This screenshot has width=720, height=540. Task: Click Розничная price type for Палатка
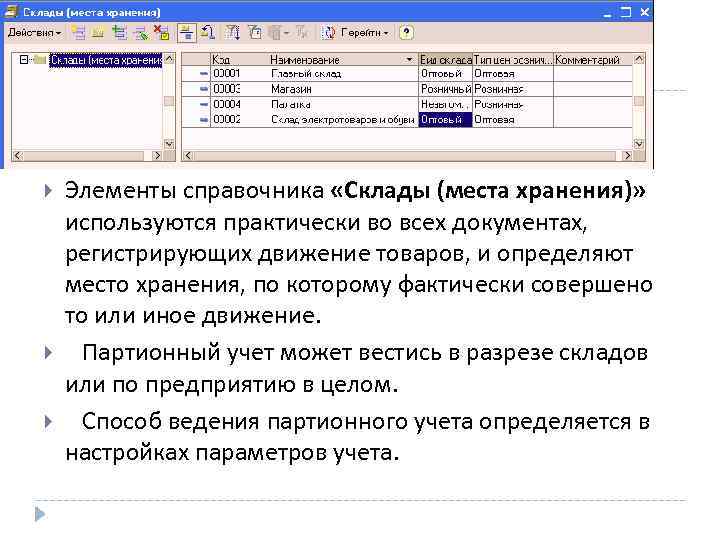(x=513, y=104)
